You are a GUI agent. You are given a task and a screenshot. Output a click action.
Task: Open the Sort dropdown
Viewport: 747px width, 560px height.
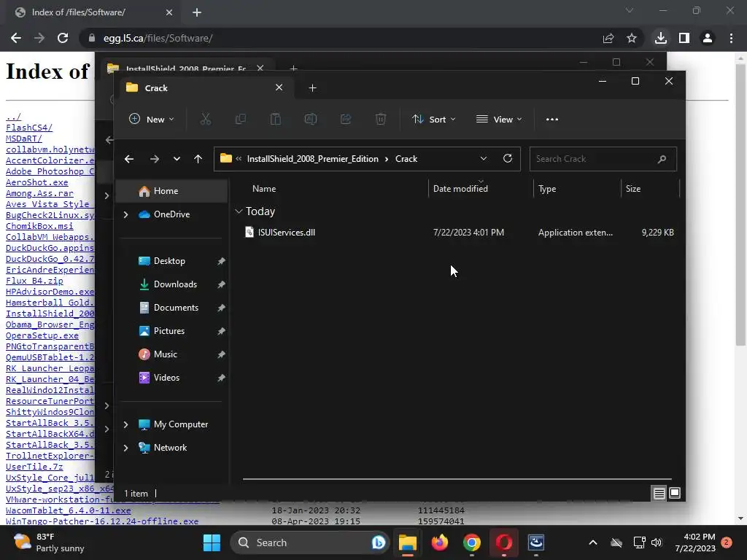(434, 119)
